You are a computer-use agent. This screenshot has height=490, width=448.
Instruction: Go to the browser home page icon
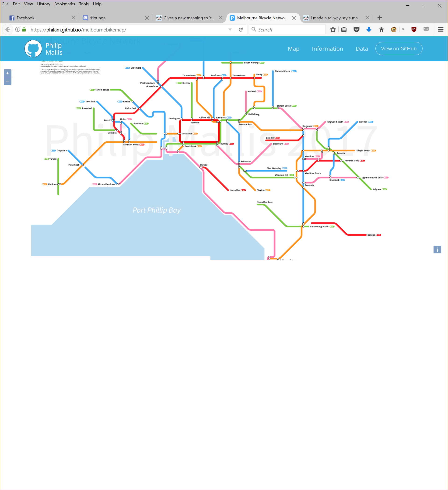[381, 30]
